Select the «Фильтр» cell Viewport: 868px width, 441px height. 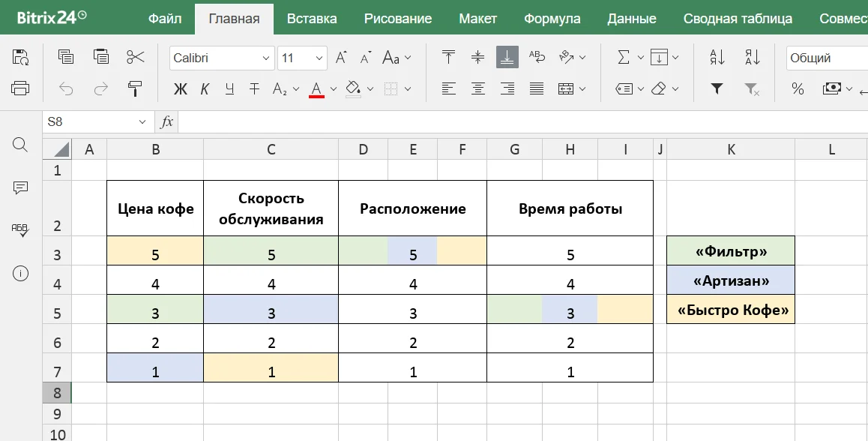pos(731,251)
